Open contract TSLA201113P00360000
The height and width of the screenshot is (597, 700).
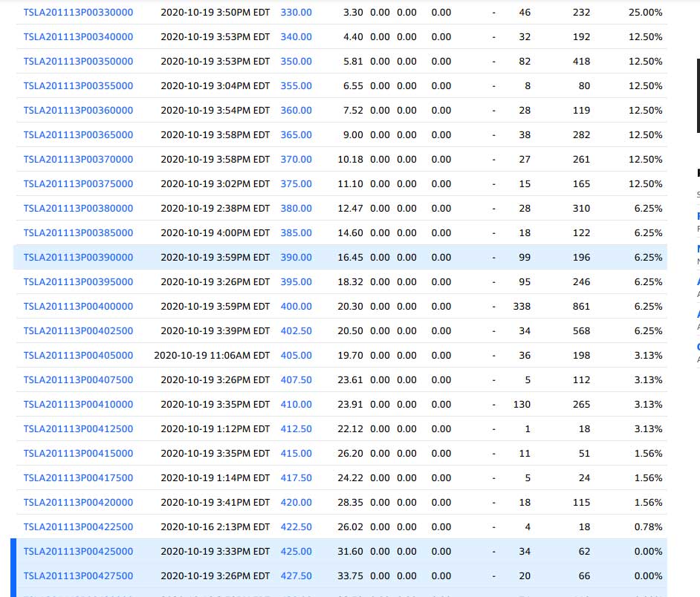pos(78,111)
